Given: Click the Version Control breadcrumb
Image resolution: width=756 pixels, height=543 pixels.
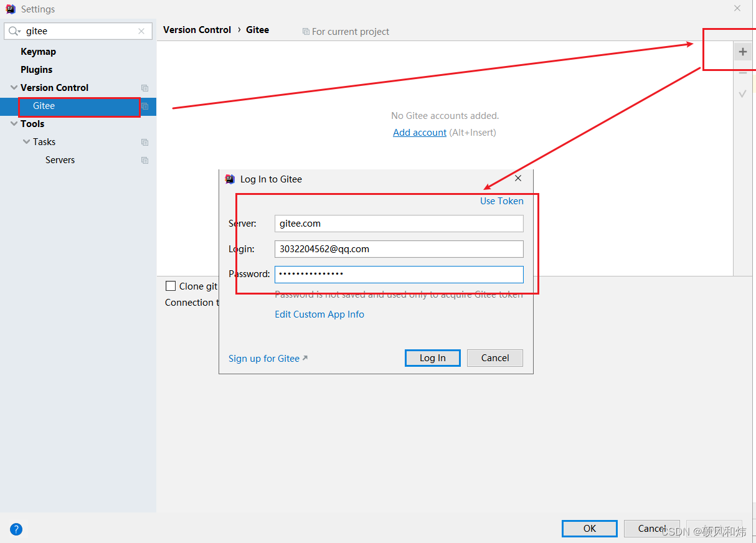Looking at the screenshot, I should (x=197, y=30).
